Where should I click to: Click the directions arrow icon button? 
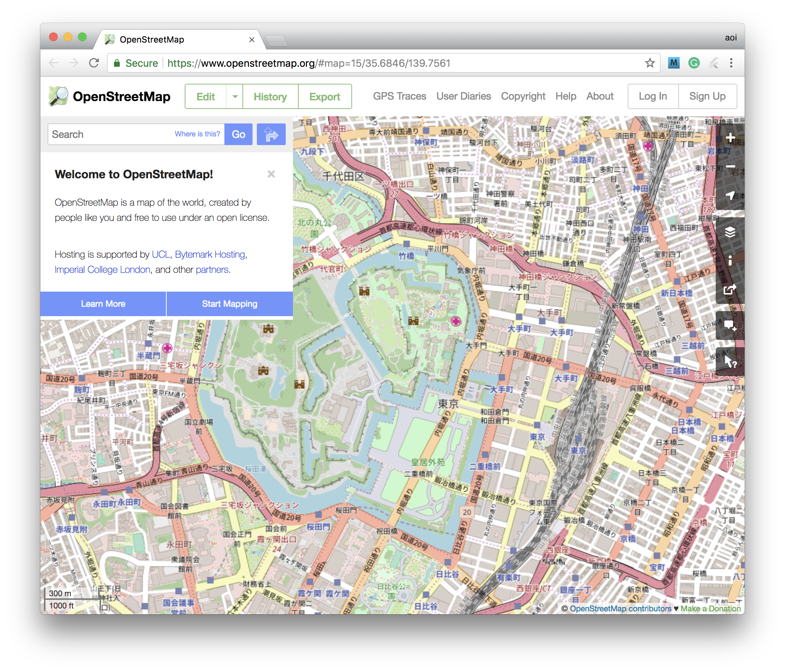(271, 135)
